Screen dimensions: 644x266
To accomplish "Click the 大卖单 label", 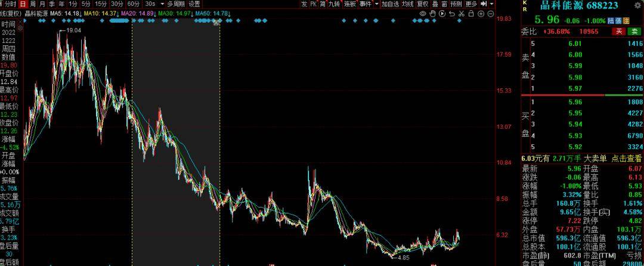I will click(x=596, y=158).
